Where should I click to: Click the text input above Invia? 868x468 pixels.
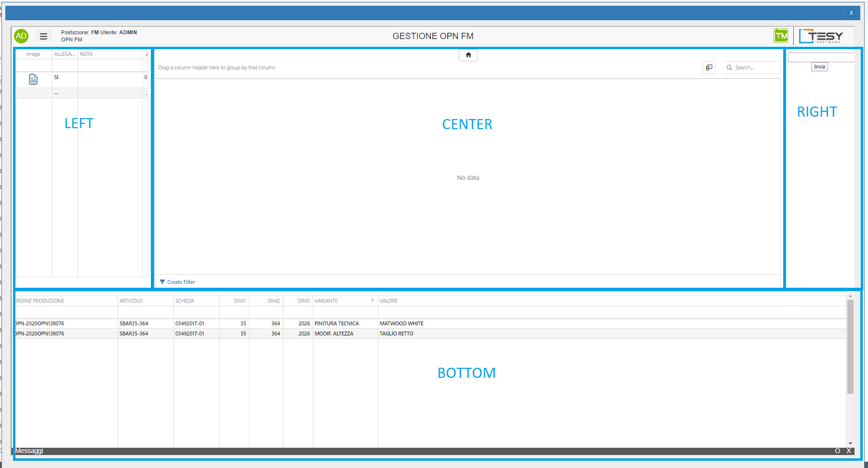pyautogui.click(x=821, y=57)
